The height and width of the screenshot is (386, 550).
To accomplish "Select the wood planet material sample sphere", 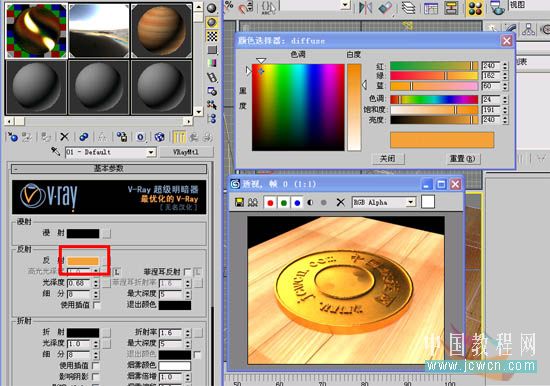I will pyautogui.click(x=162, y=31).
